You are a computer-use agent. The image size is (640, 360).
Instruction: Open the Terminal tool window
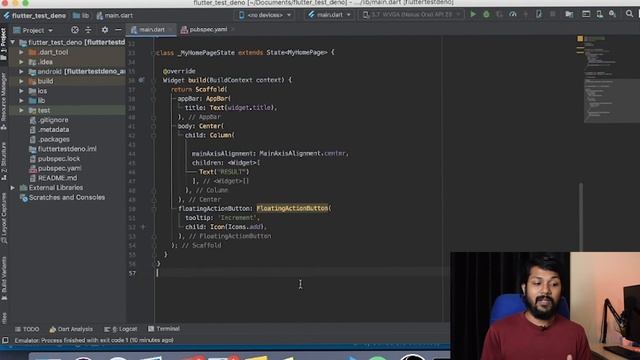coord(164,329)
